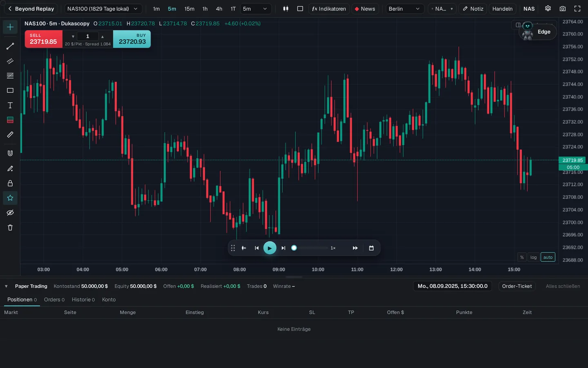Toggle the magnet snap mode
Viewport: 588px width, 368px height.
click(10, 153)
